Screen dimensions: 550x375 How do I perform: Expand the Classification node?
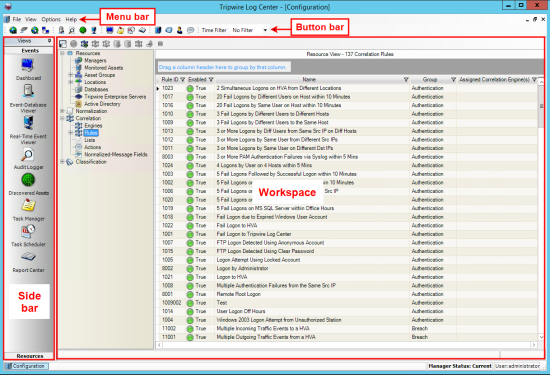[x=62, y=162]
